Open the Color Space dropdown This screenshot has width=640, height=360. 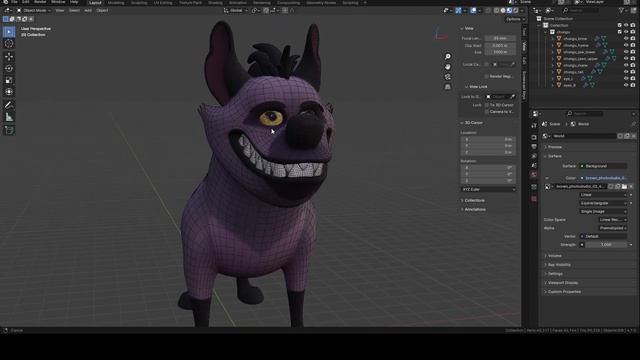coord(613,220)
